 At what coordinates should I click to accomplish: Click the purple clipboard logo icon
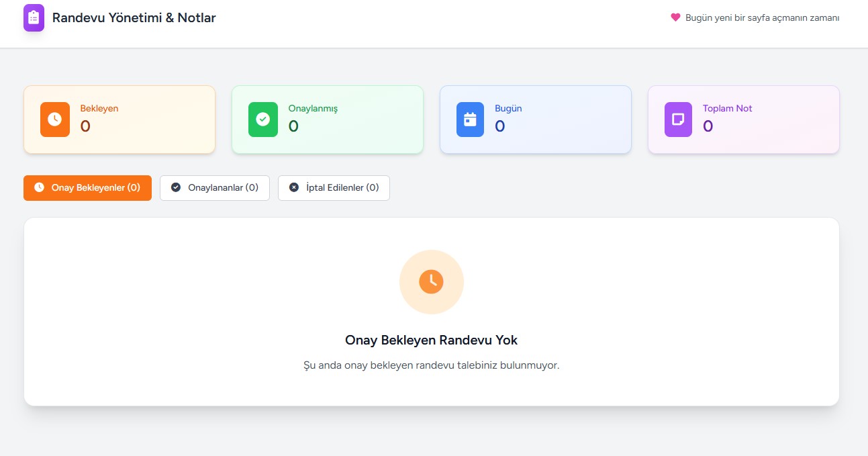pos(34,18)
